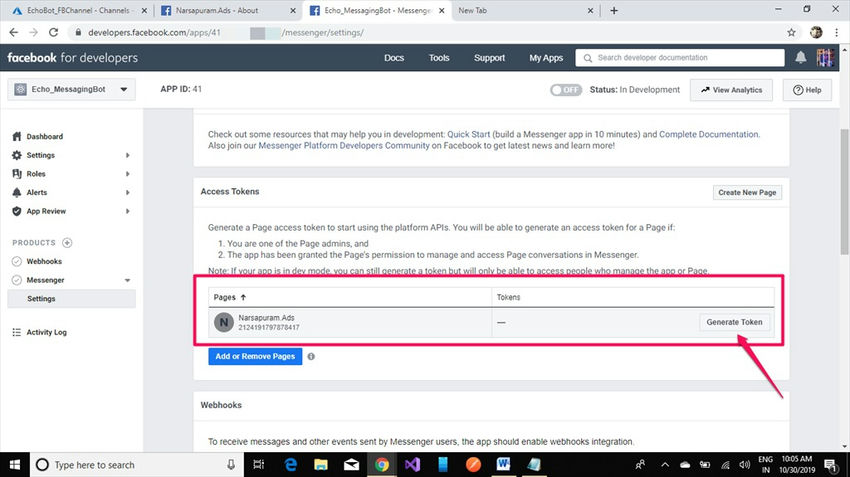Open notifications bell in top bar

(800, 57)
